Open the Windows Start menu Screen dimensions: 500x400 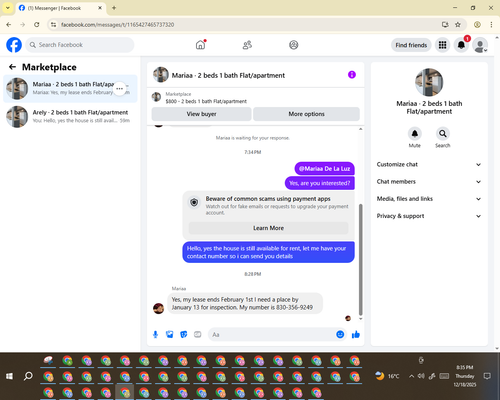(9, 376)
